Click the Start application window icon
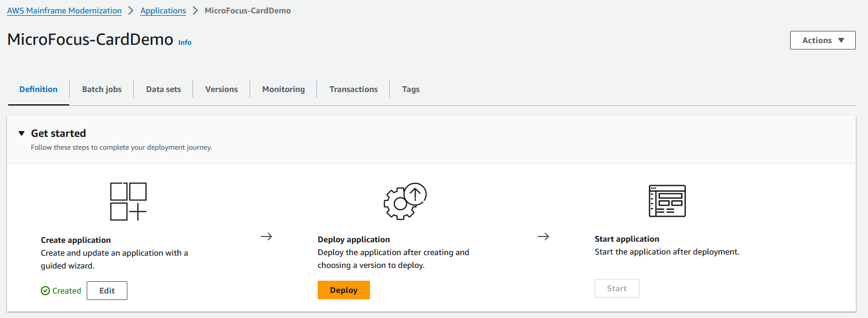The image size is (868, 318). tap(667, 201)
